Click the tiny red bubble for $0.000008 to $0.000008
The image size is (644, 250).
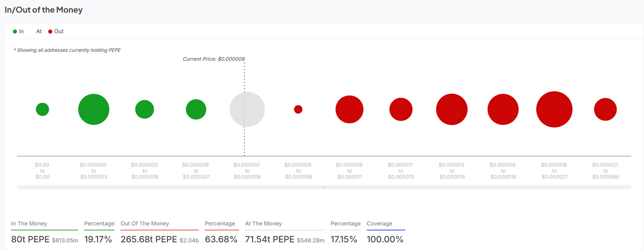click(x=298, y=109)
